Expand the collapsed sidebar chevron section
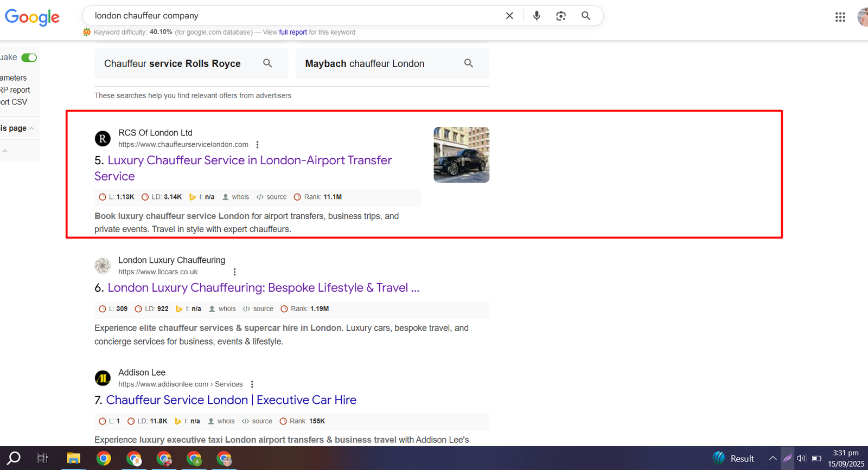868x470 pixels. pyautogui.click(x=5, y=151)
